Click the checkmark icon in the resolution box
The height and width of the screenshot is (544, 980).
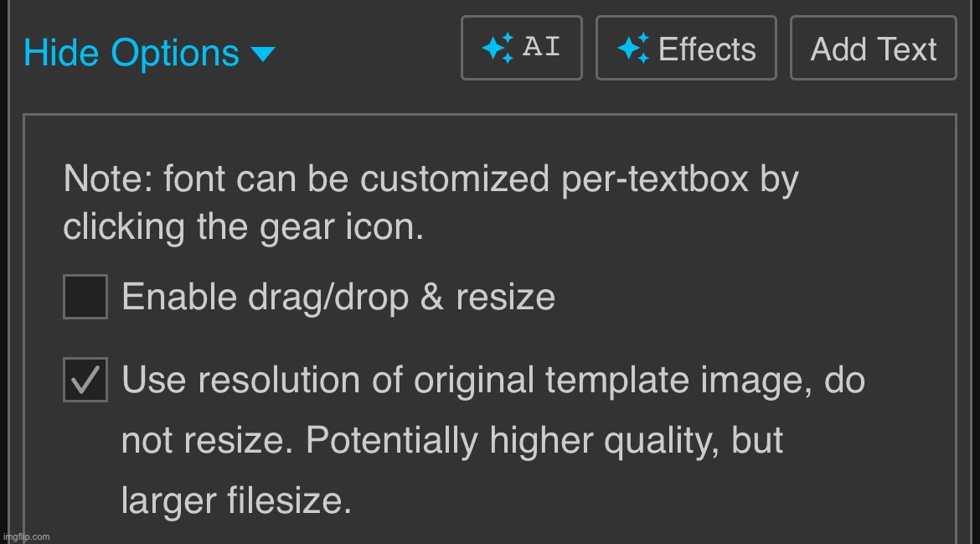[85, 381]
